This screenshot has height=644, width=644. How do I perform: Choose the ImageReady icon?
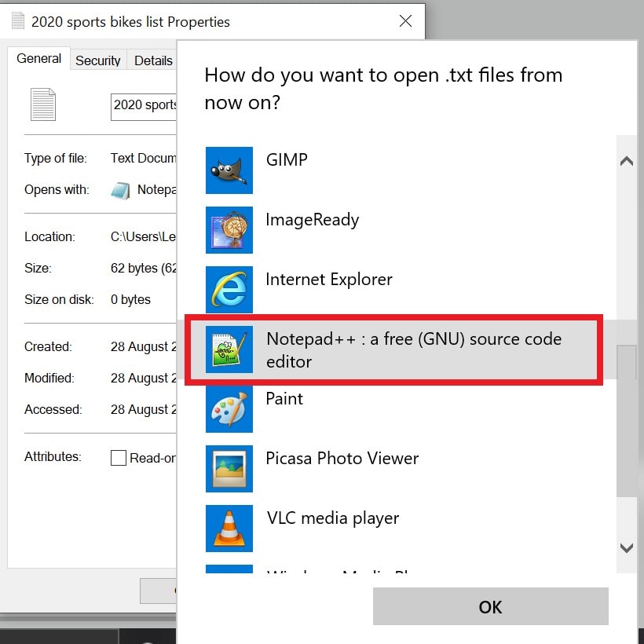[229, 229]
